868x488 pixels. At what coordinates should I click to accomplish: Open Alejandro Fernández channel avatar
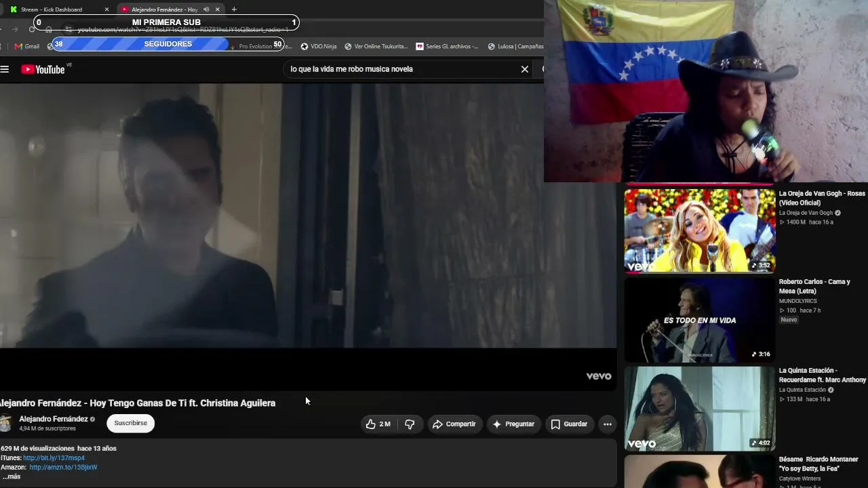coord(5,423)
